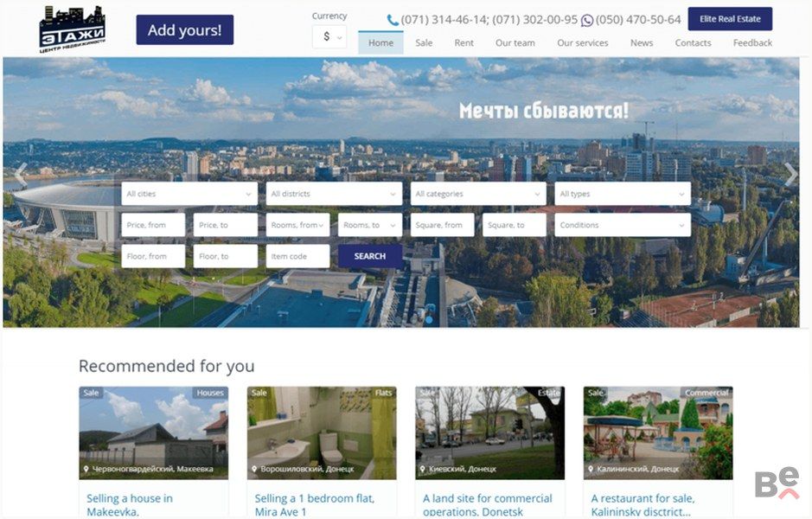The image size is (812, 519).
Task: Click the SEARCH button
Action: click(370, 256)
